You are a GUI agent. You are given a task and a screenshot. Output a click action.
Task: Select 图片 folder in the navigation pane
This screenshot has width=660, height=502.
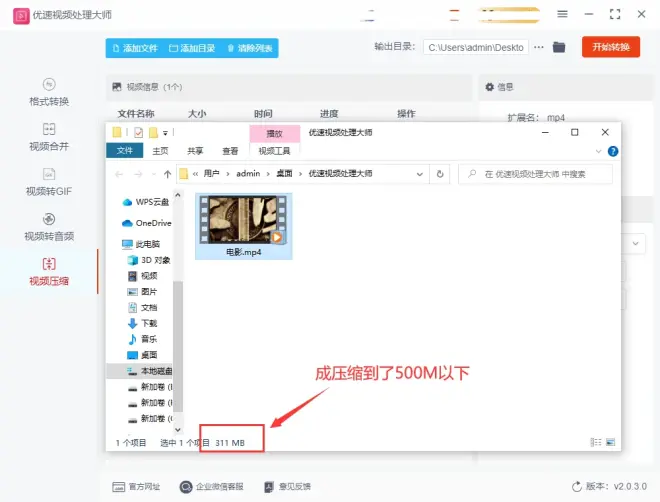(x=142, y=291)
